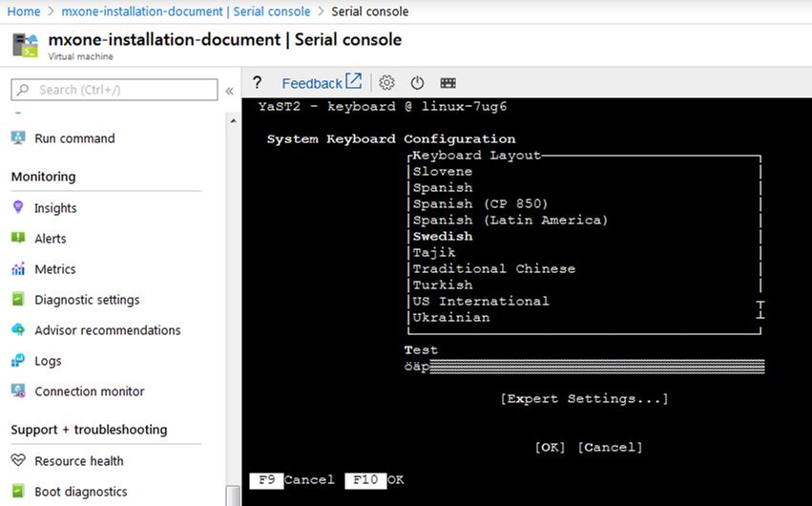This screenshot has height=506, width=812.
Task: Open Logs in the sidebar
Action: [48, 361]
